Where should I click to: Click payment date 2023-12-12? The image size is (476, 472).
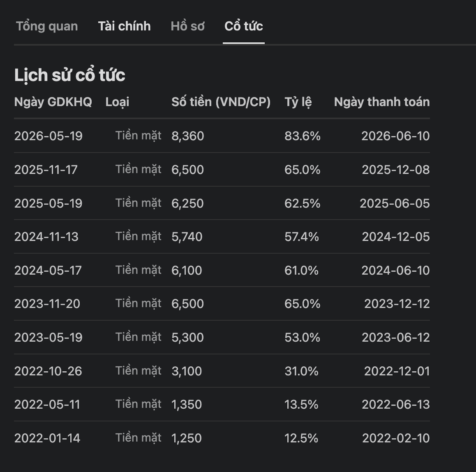coord(397,304)
